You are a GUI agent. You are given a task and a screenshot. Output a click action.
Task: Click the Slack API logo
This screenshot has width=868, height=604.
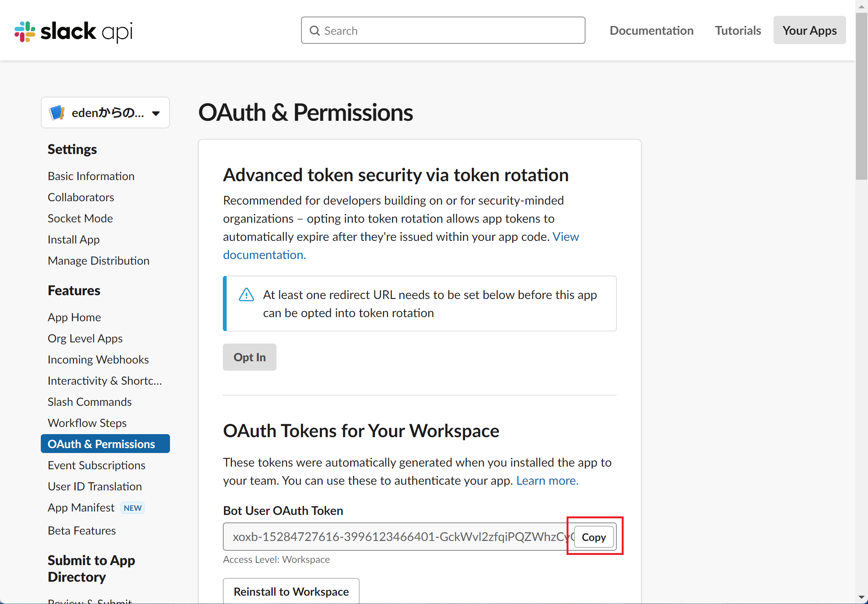pyautogui.click(x=73, y=31)
